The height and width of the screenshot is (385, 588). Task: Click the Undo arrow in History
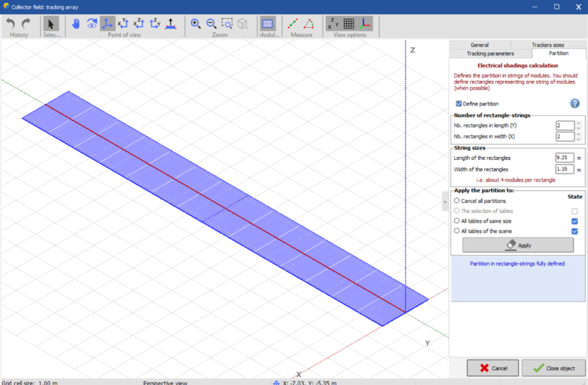[x=11, y=24]
